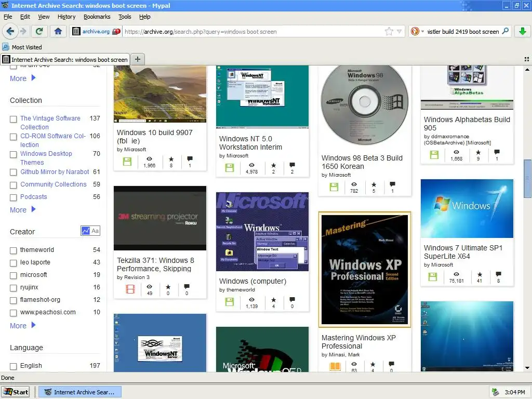Expand More under the Creator section
Image resolution: width=532 pixels, height=399 pixels.
pos(23,326)
